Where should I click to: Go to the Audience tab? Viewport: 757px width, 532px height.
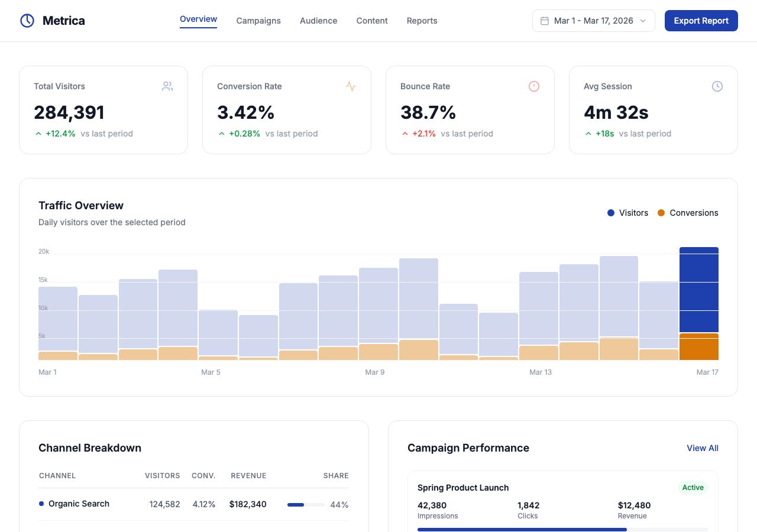click(318, 21)
